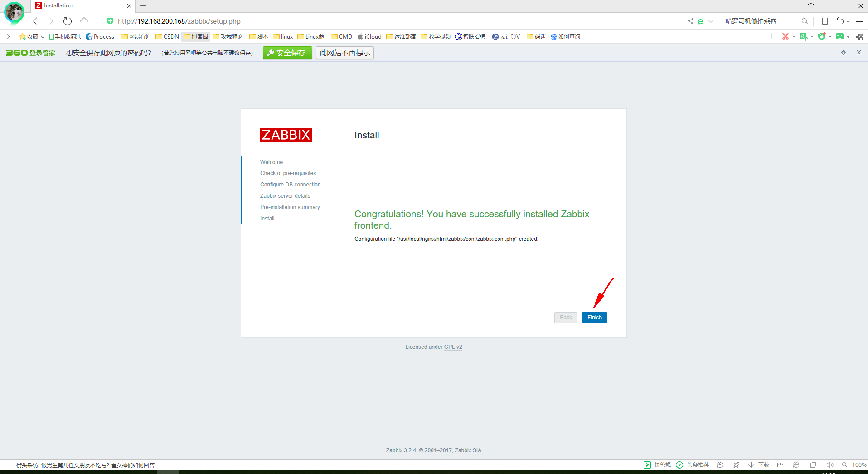Open the Process bookmark
868x474 pixels.
point(100,37)
